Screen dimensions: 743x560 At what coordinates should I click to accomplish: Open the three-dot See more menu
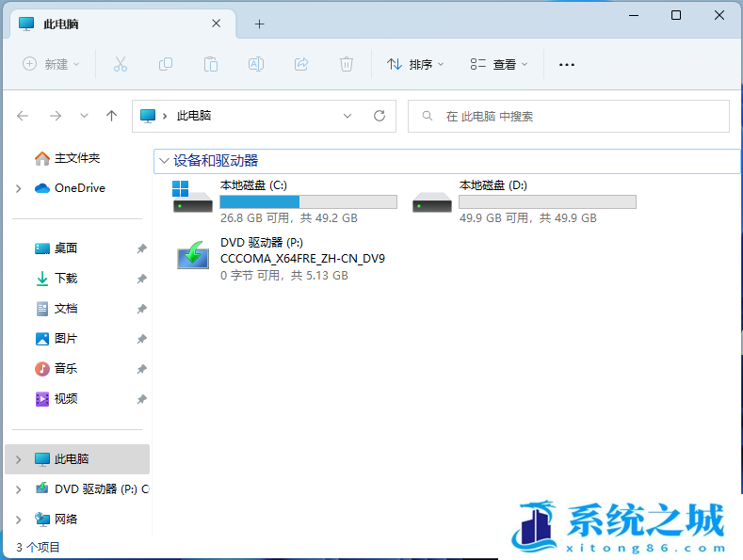click(567, 64)
